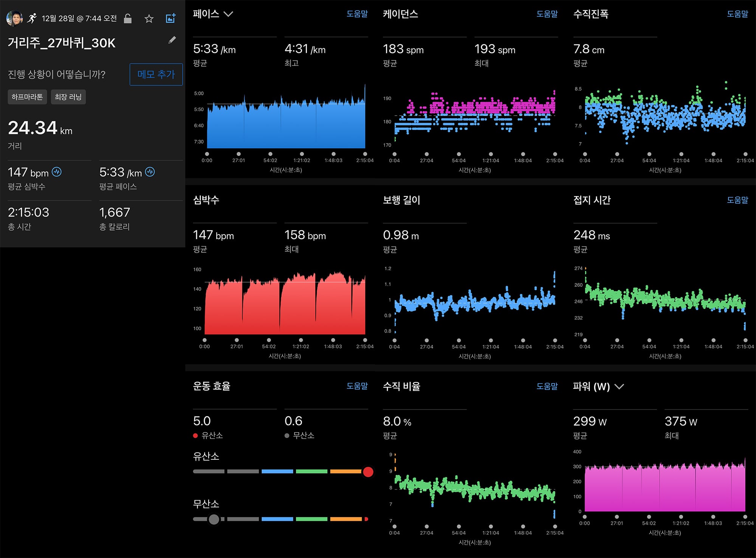
Task: Click the user profile avatar
Action: [x=14, y=18]
